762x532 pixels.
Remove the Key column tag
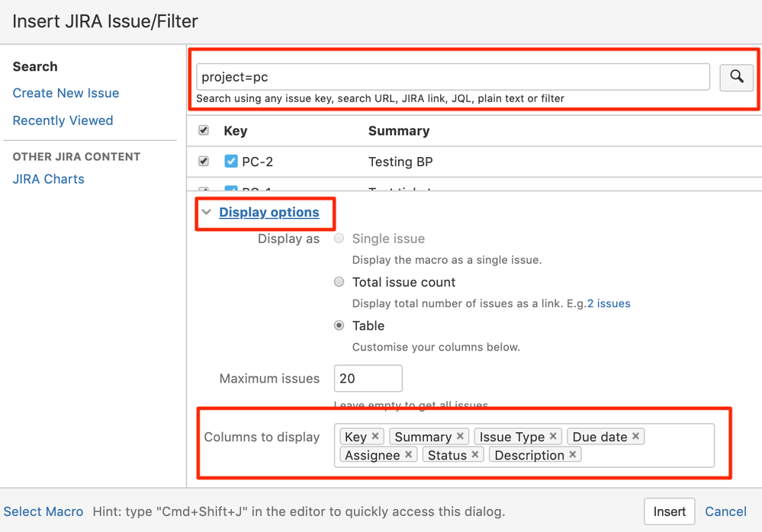[x=375, y=437]
